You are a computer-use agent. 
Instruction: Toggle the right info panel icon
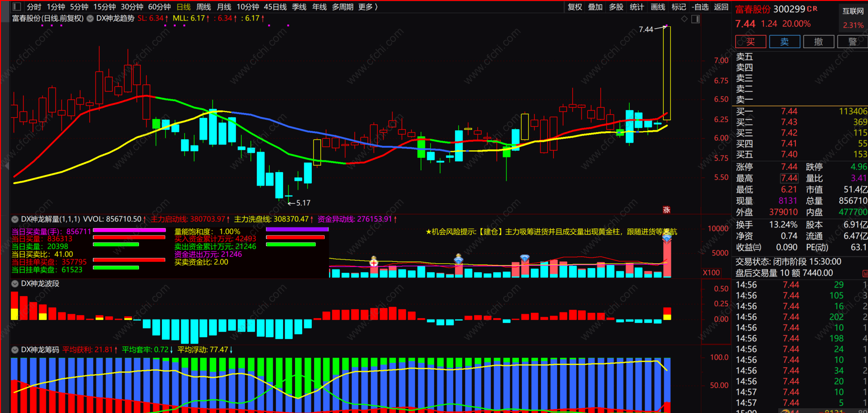[x=696, y=19]
